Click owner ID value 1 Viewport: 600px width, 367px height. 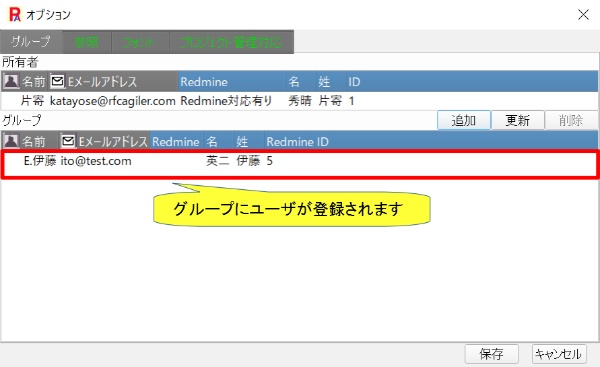click(x=351, y=101)
